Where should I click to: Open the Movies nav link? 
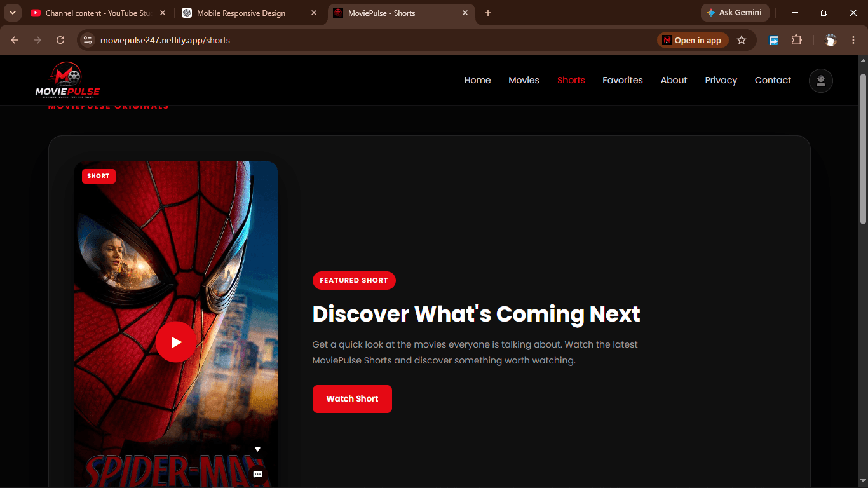(524, 80)
